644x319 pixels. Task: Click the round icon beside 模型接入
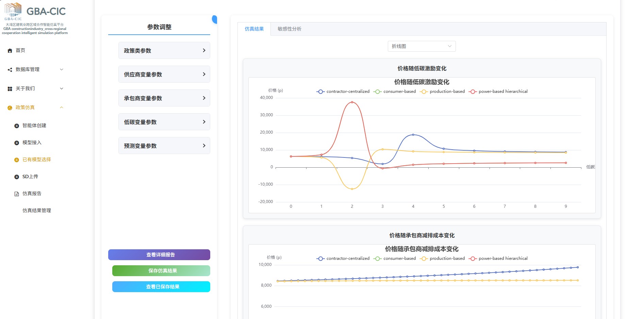click(x=17, y=143)
